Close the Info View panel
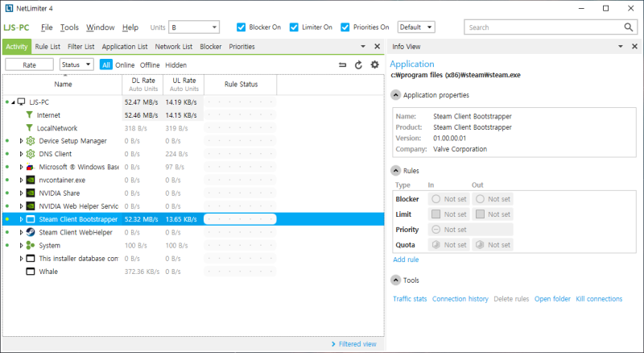The image size is (644, 353). [x=634, y=47]
